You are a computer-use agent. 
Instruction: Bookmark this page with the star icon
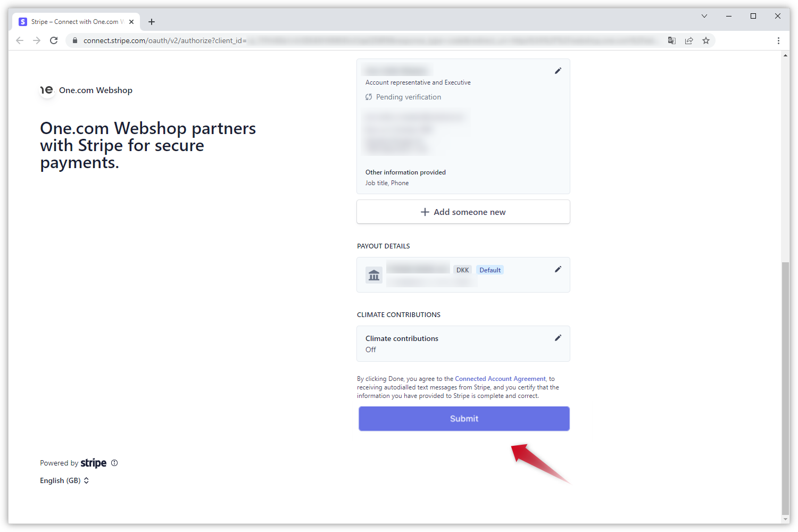click(x=706, y=40)
